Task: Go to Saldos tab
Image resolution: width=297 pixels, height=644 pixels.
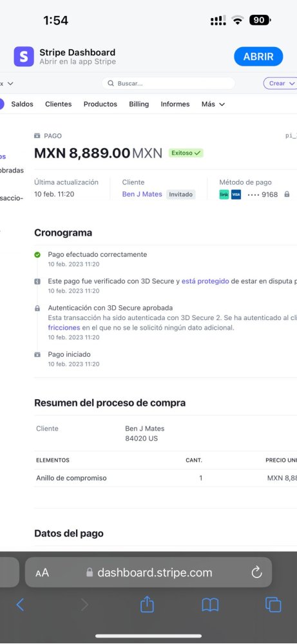Action: tap(22, 104)
